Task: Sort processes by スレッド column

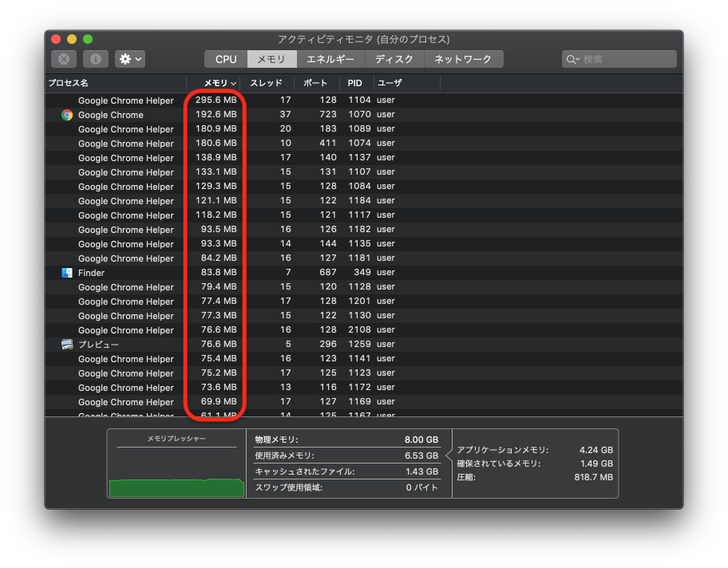Action: [x=266, y=83]
